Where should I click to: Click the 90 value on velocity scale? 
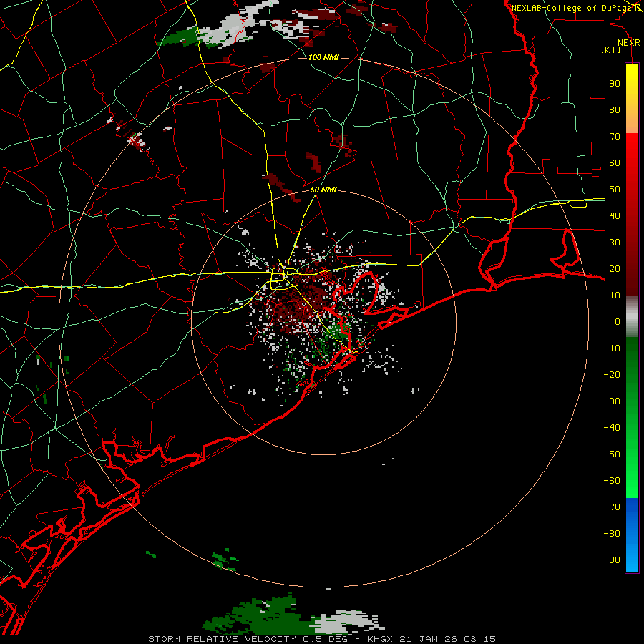(615, 84)
